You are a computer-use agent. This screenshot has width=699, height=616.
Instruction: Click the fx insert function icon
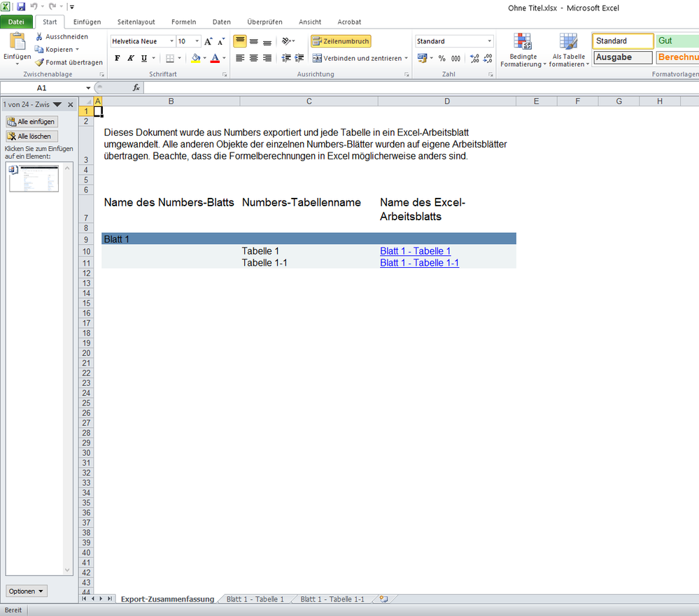(x=136, y=87)
